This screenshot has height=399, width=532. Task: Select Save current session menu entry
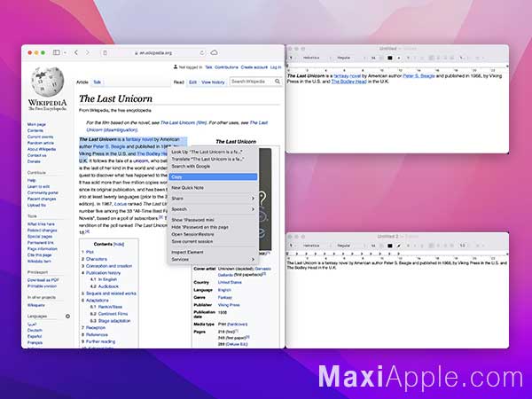click(x=213, y=241)
